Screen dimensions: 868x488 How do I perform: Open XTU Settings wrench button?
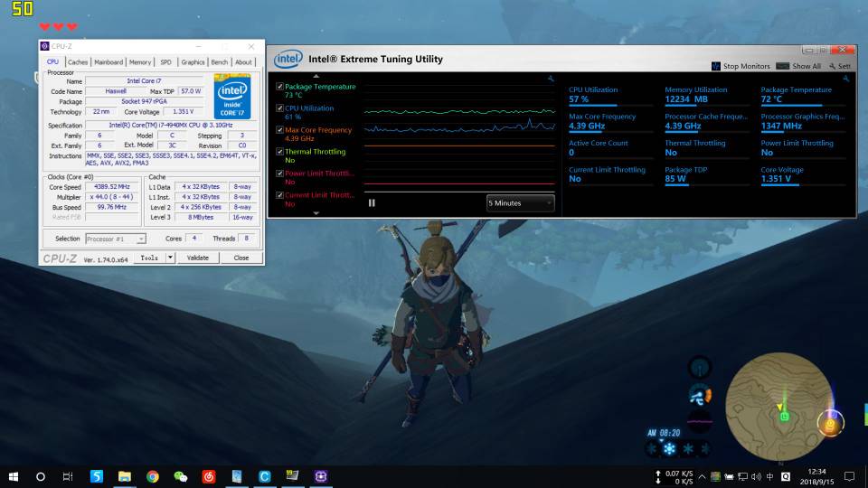pos(839,66)
